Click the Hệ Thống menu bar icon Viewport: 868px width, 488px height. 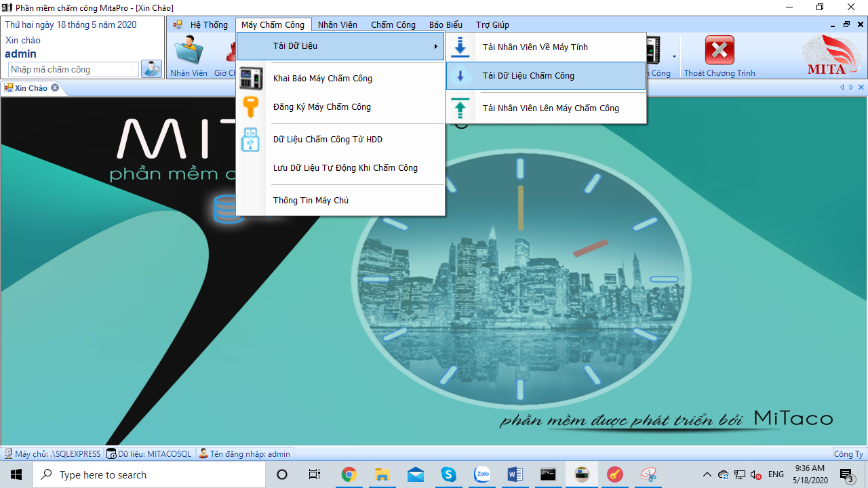178,24
